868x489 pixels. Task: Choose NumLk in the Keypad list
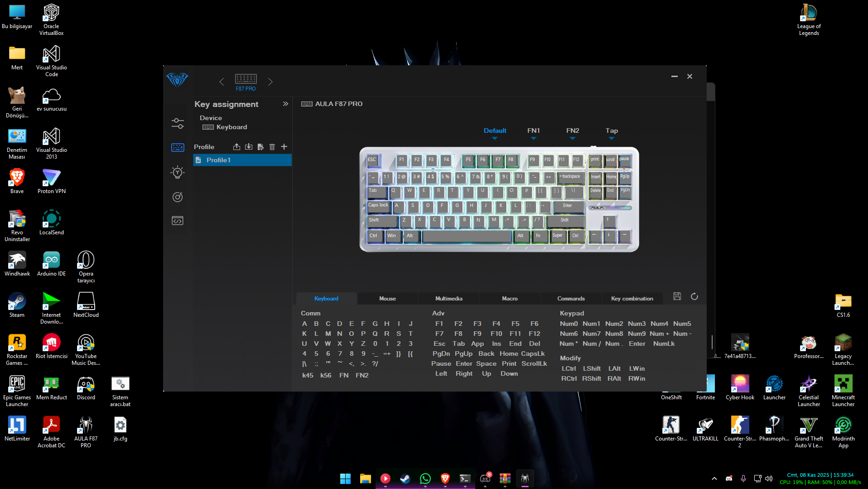click(664, 344)
